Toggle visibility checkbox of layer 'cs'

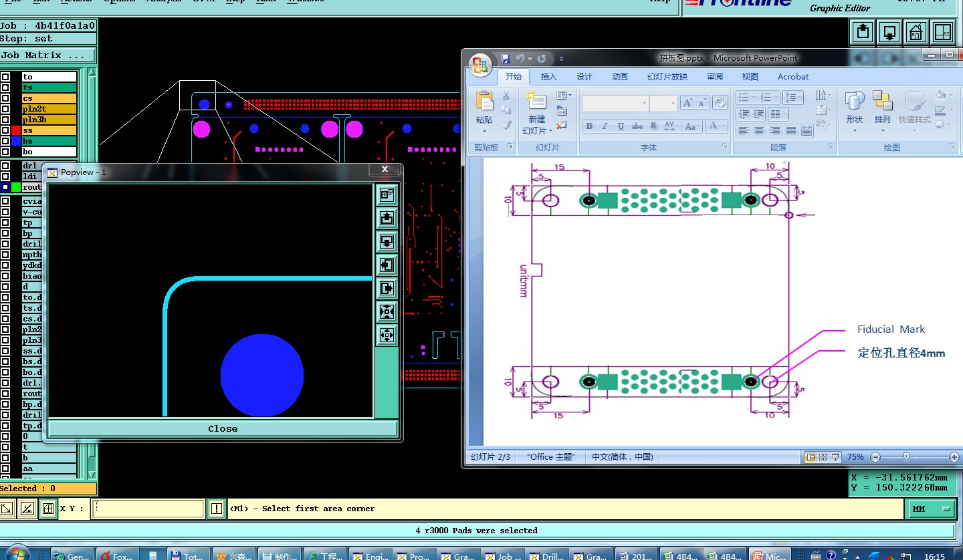click(x=5, y=98)
